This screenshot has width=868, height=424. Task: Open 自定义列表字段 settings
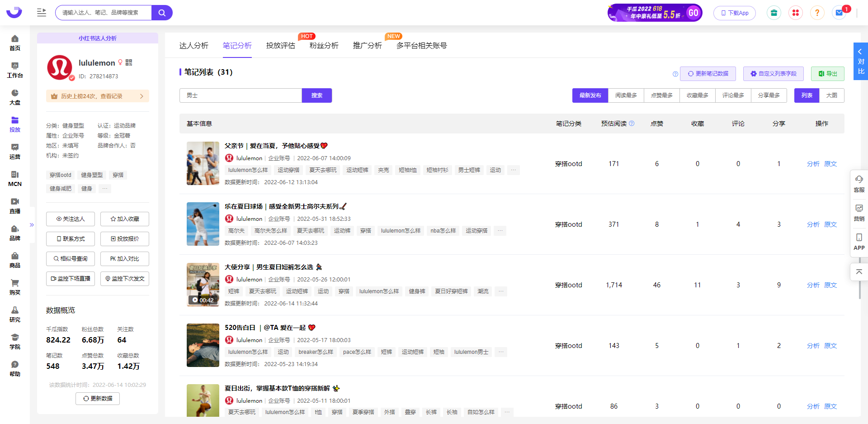click(773, 74)
